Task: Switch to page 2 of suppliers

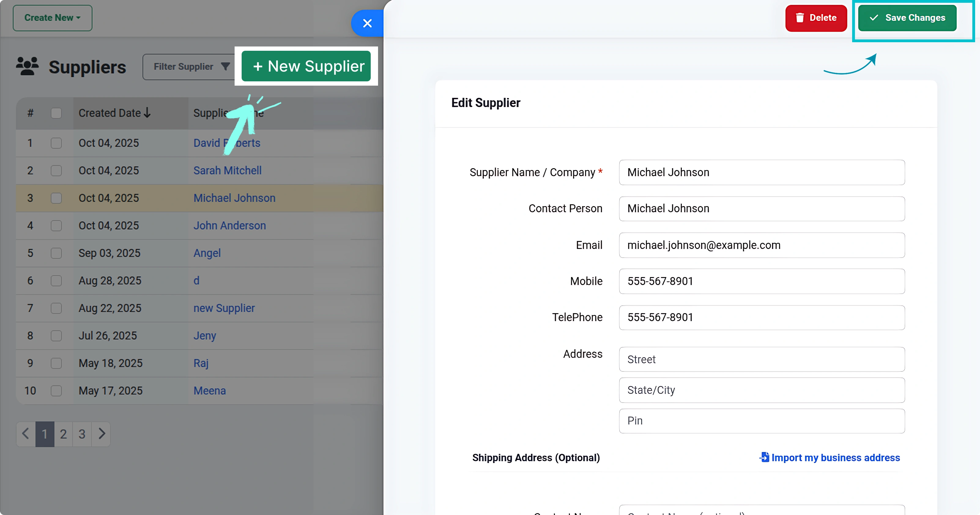Action: click(63, 434)
